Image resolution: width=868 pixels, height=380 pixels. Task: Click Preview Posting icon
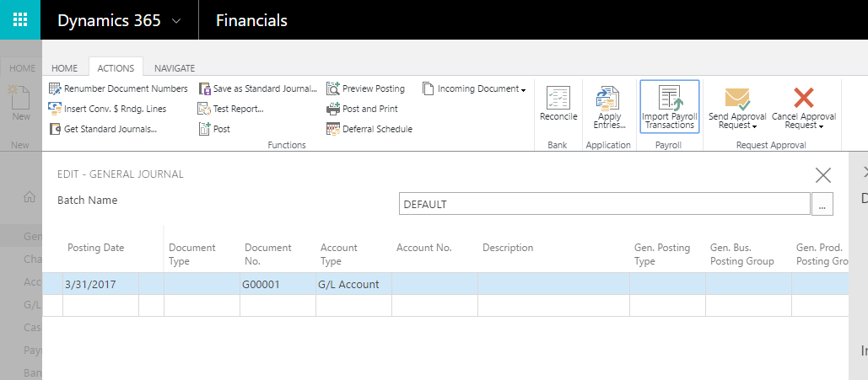pyautogui.click(x=333, y=88)
